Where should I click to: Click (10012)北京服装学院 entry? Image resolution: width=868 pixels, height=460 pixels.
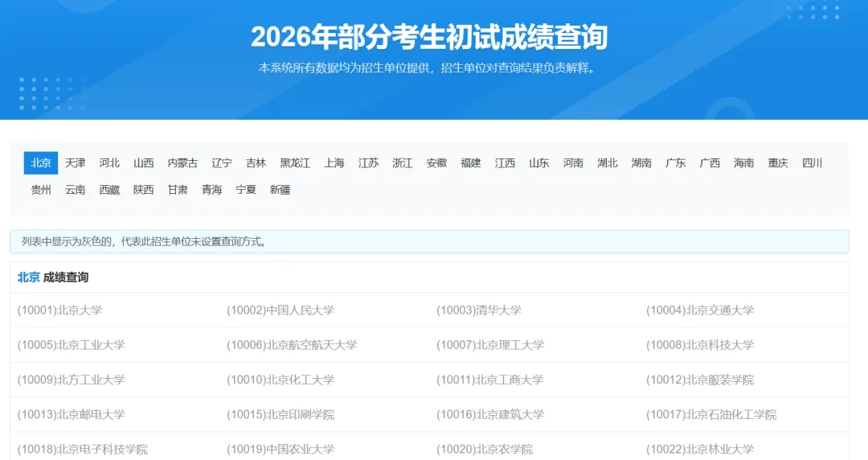pyautogui.click(x=700, y=380)
